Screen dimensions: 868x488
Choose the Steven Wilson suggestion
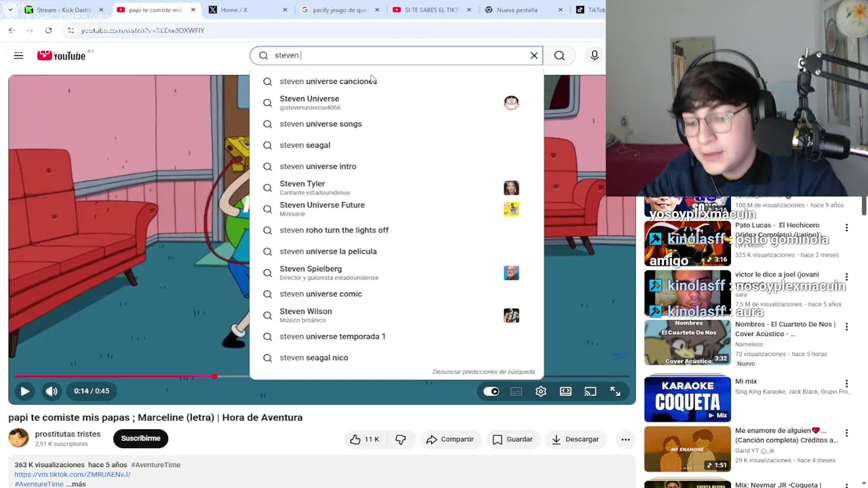coord(397,315)
